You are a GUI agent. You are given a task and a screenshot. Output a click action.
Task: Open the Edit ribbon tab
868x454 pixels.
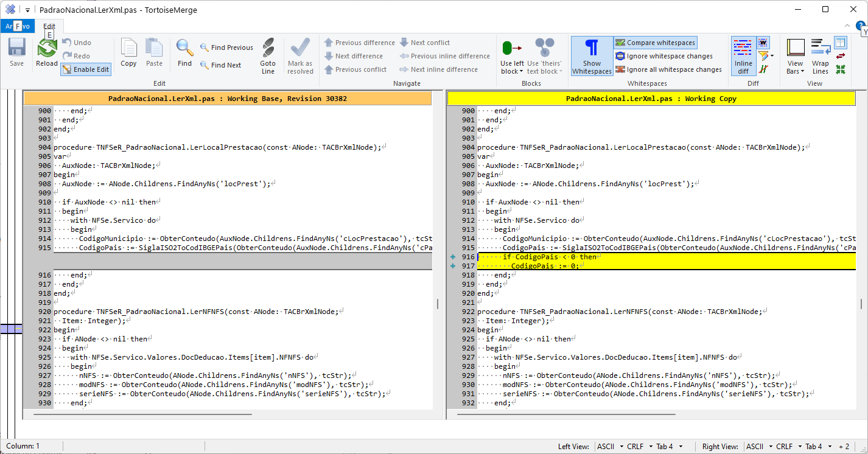[x=49, y=26]
